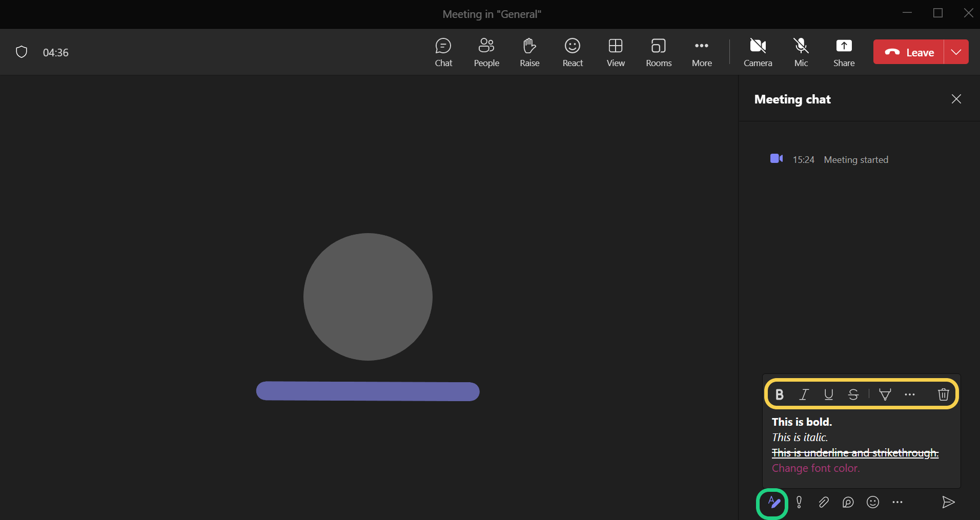This screenshot has height=520, width=980.
Task: Show the People participants list
Action: (x=486, y=52)
